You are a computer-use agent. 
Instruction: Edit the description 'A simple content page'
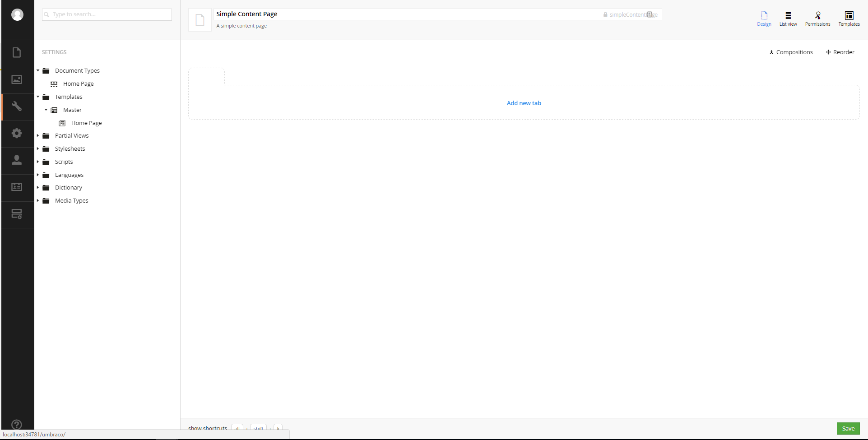241,26
